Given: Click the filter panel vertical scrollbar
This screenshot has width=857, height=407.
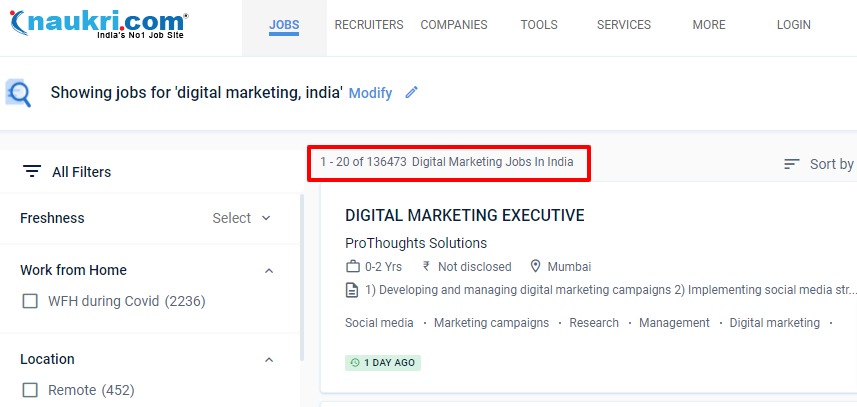Looking at the screenshot, I should (302, 280).
